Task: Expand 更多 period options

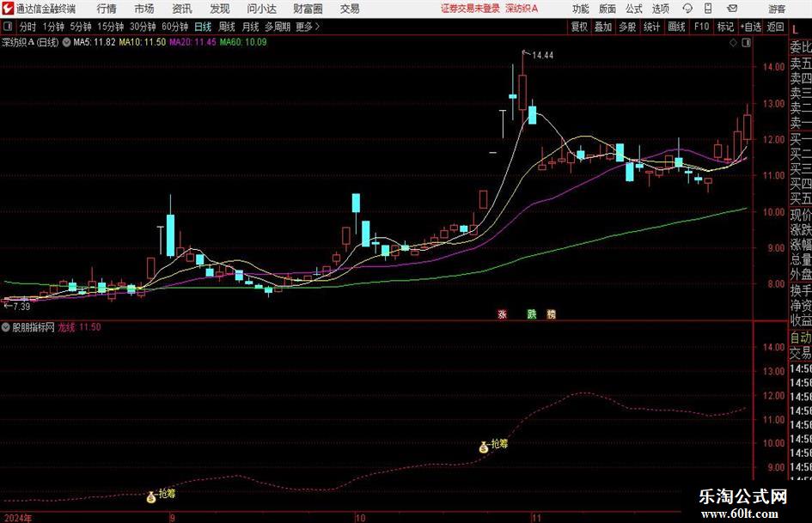Action: [x=308, y=27]
